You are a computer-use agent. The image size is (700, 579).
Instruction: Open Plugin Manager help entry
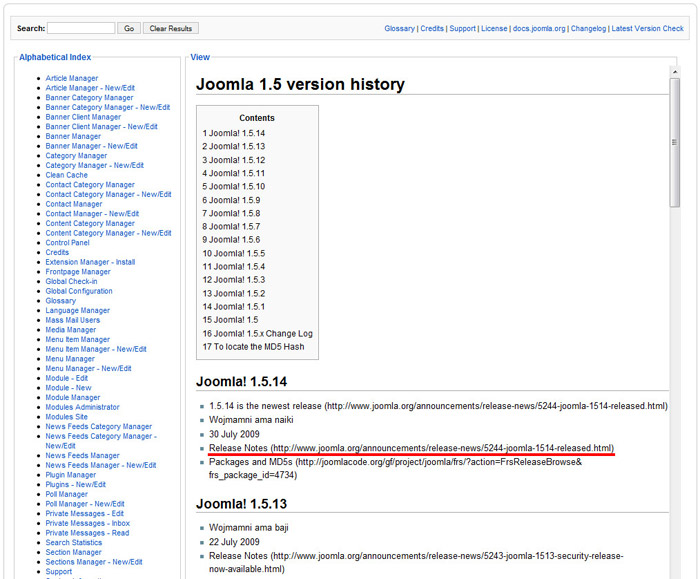(71, 475)
